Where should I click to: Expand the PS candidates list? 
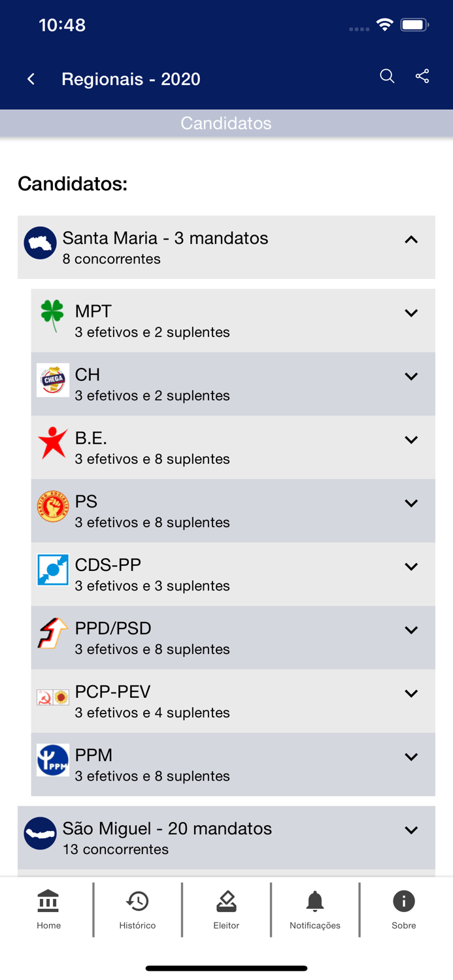tap(411, 503)
